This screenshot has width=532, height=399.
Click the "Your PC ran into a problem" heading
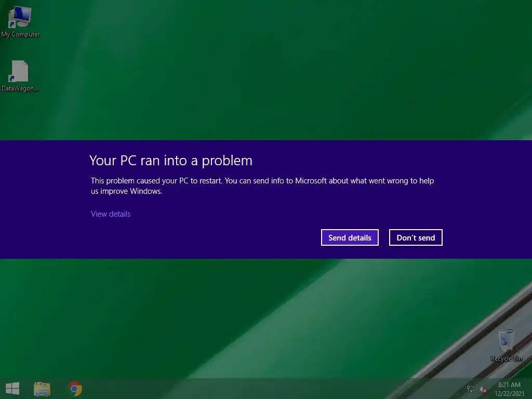(171, 161)
